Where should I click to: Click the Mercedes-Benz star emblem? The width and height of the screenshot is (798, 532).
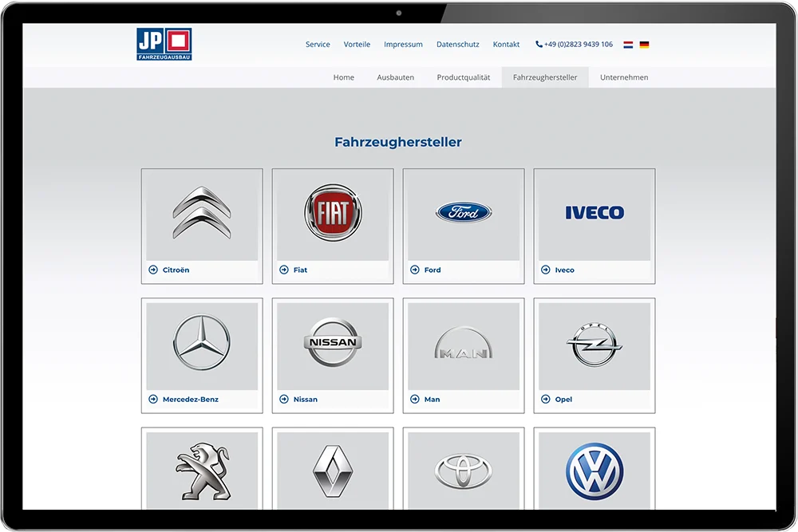(x=201, y=343)
